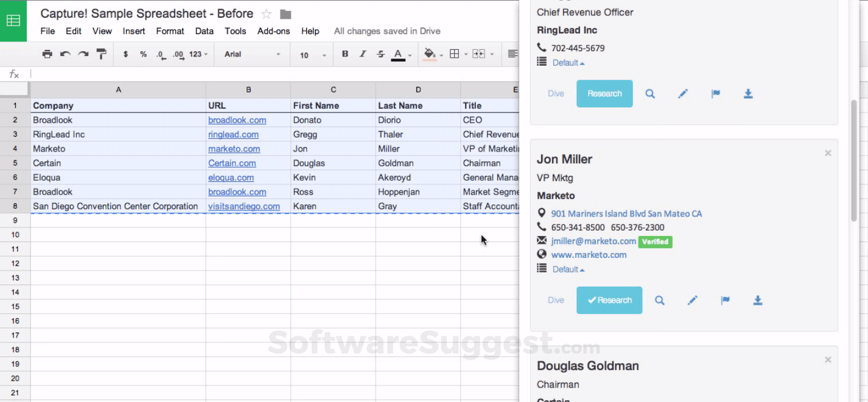Click the checked Research button for Jon Miller

[609, 300]
